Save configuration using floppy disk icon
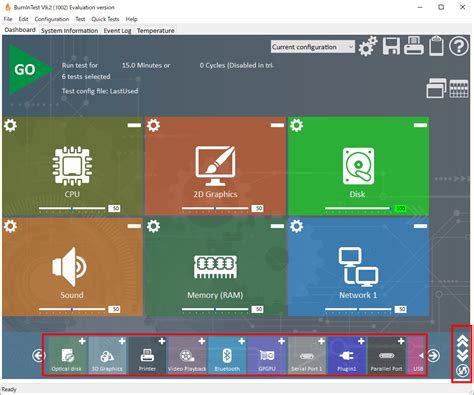Screen dimensions: 474x395 (391, 46)
